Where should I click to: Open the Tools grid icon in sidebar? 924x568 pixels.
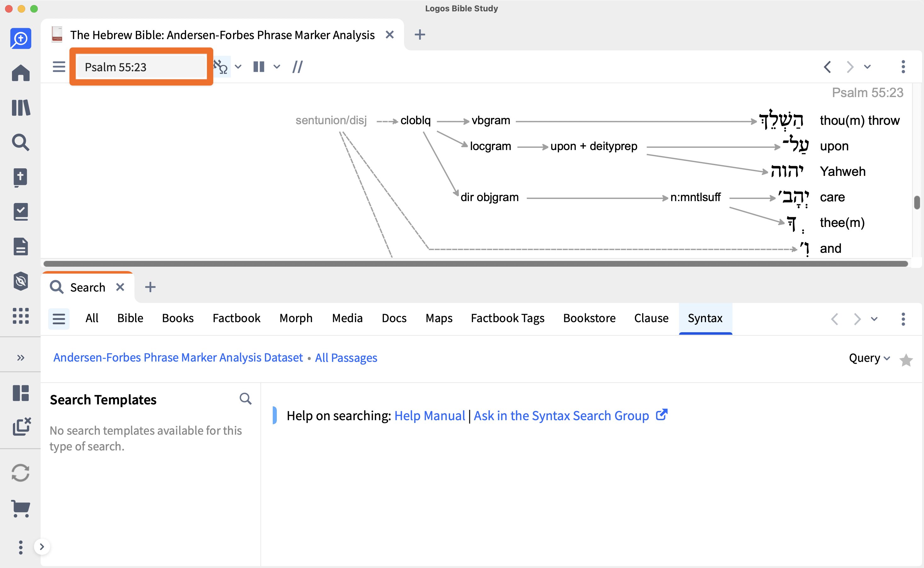21,316
